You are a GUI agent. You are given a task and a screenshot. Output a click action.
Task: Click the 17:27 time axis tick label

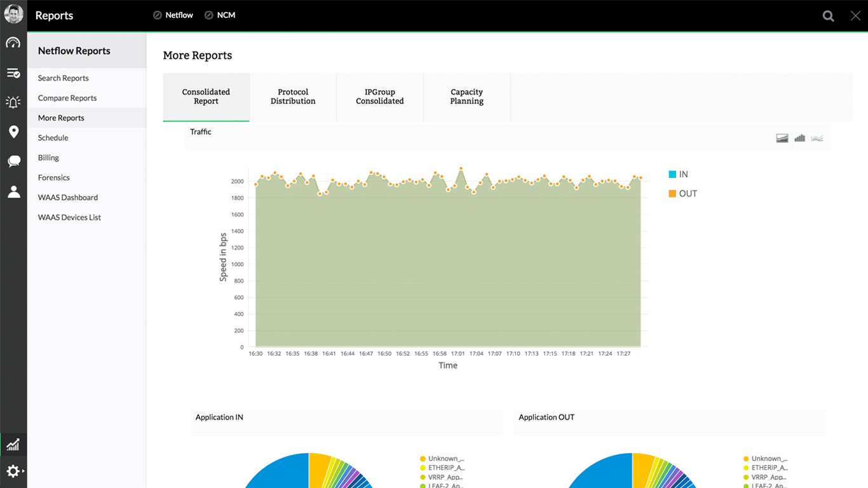pos(623,353)
